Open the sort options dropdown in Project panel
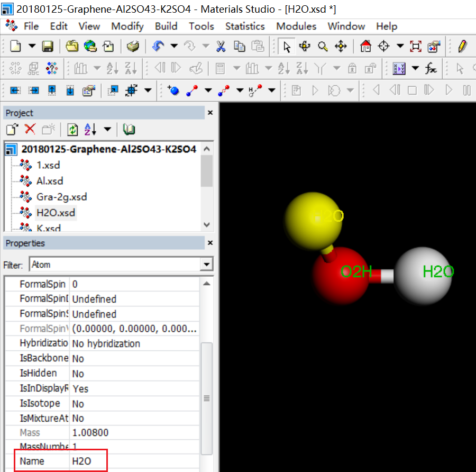The height and width of the screenshot is (472, 476). 107,129
